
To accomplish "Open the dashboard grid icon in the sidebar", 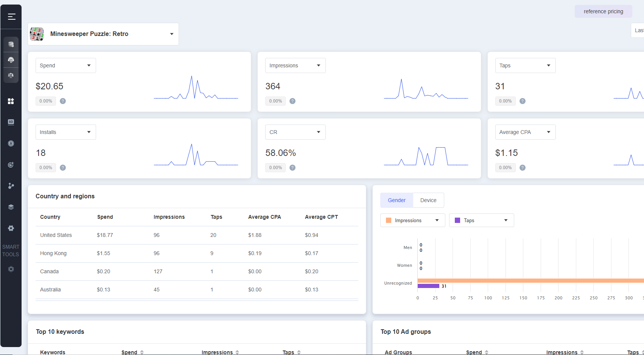I will click(x=11, y=101).
